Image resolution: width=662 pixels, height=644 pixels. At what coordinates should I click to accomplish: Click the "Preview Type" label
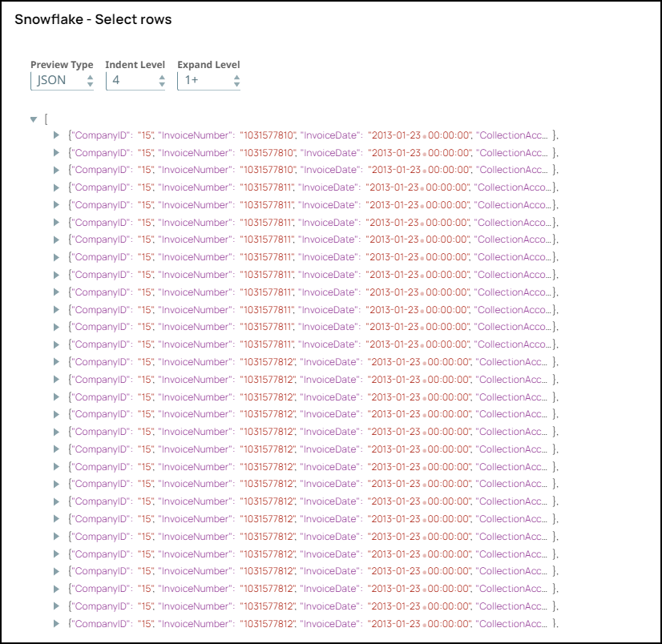point(62,65)
